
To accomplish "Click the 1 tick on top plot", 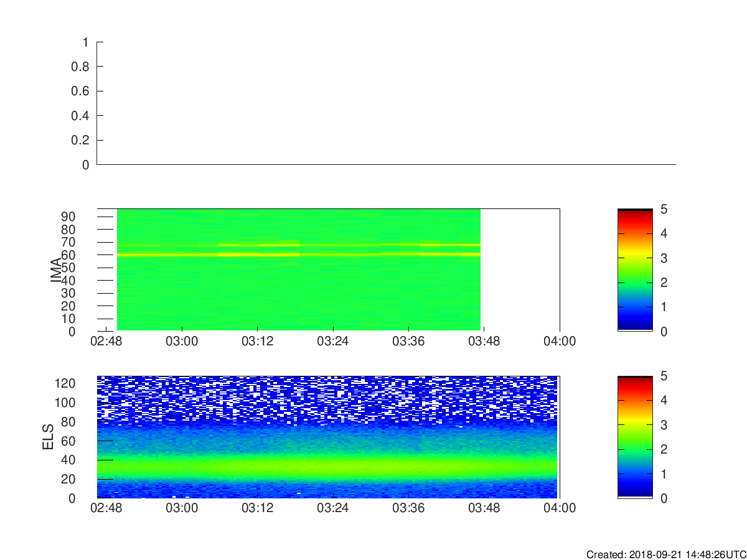I will (85, 42).
